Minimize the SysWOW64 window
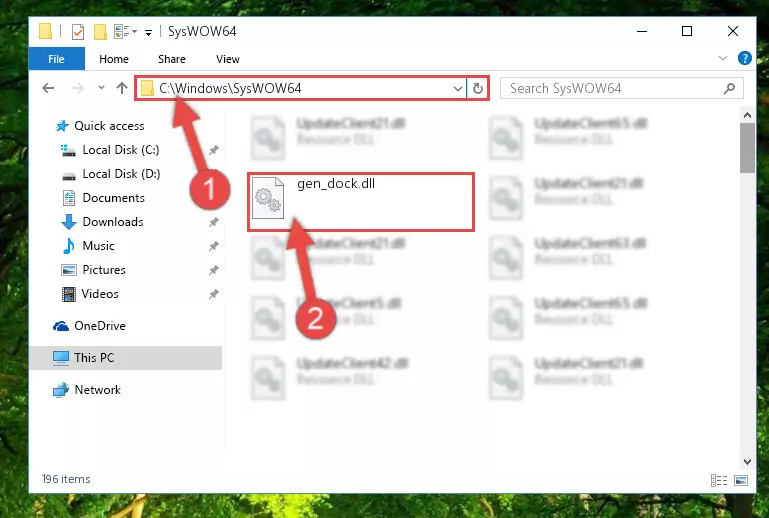 (642, 31)
